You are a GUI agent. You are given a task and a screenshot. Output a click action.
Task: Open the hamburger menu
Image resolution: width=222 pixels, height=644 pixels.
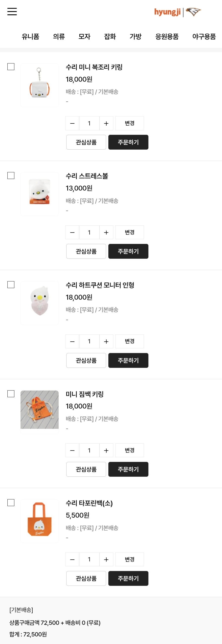coord(12,12)
